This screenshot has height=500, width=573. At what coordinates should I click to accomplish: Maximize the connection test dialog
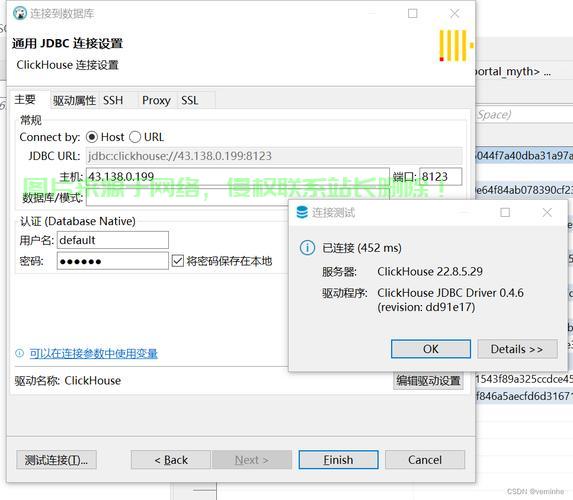click(505, 212)
